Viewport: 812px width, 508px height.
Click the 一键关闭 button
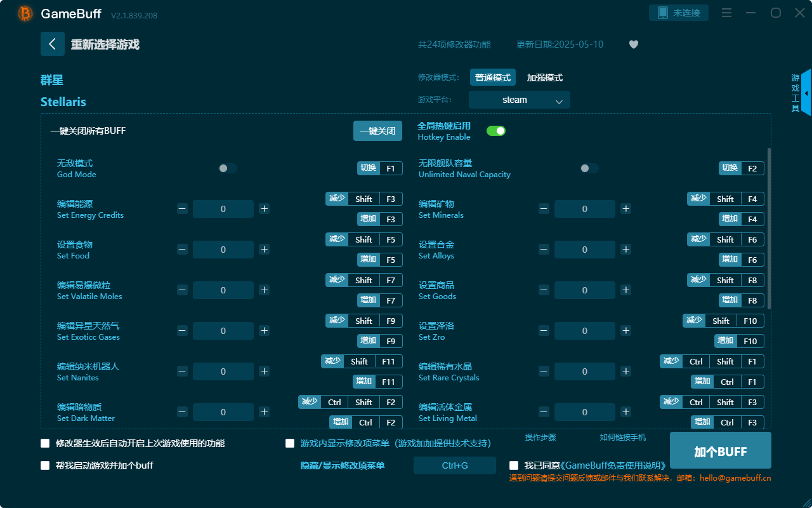click(377, 130)
